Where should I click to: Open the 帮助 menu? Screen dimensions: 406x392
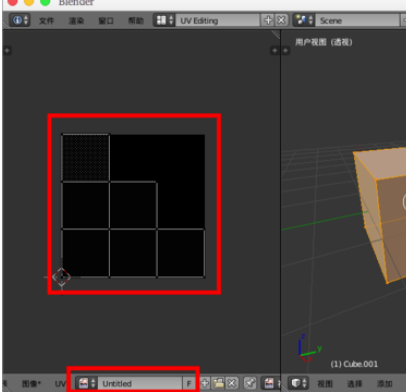pos(136,21)
